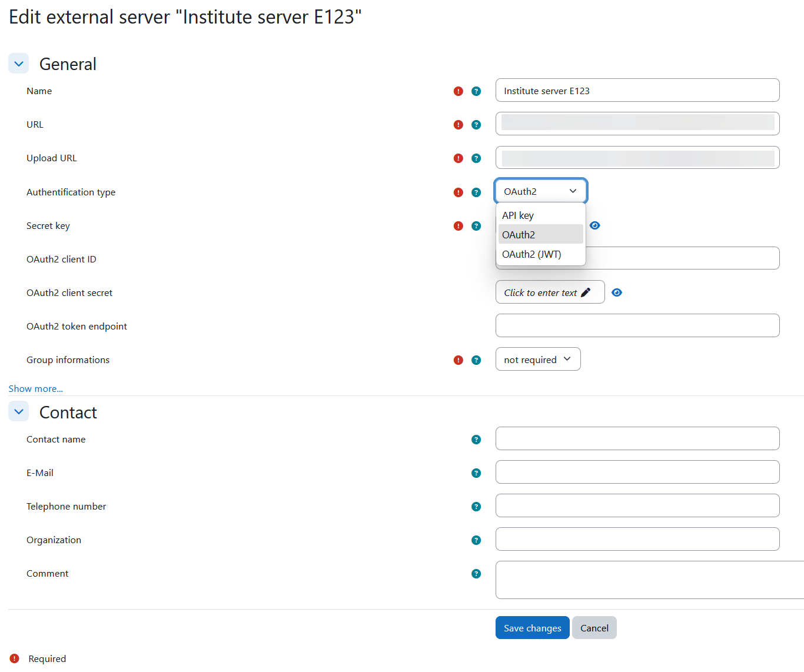Close the Authentification type dropdown
Screen dimensions: 804x672
(540, 191)
